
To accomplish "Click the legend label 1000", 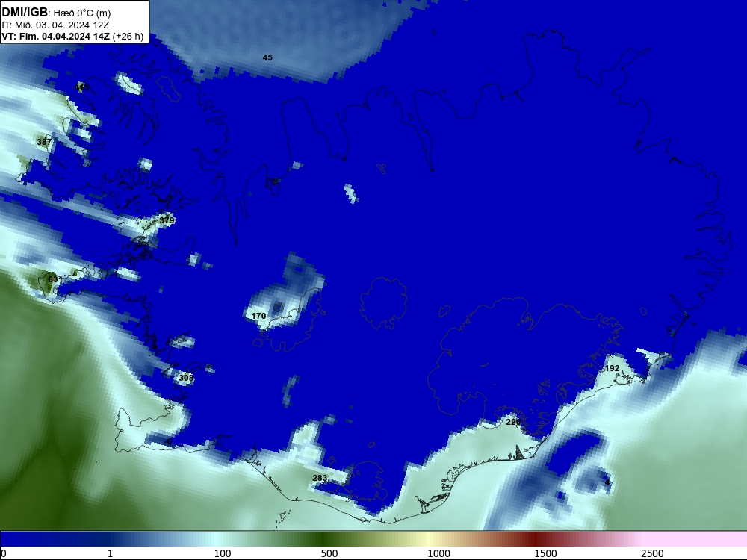I will 438,553.
